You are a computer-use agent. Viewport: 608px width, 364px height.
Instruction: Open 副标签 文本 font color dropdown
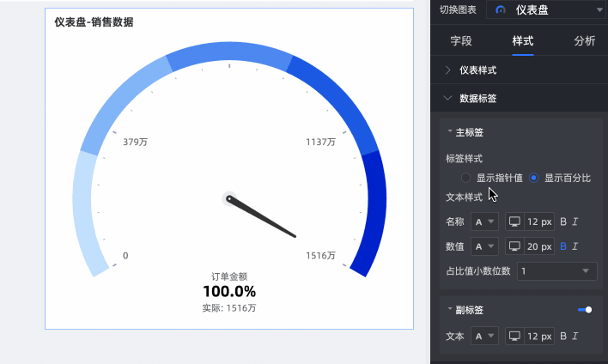click(x=484, y=336)
